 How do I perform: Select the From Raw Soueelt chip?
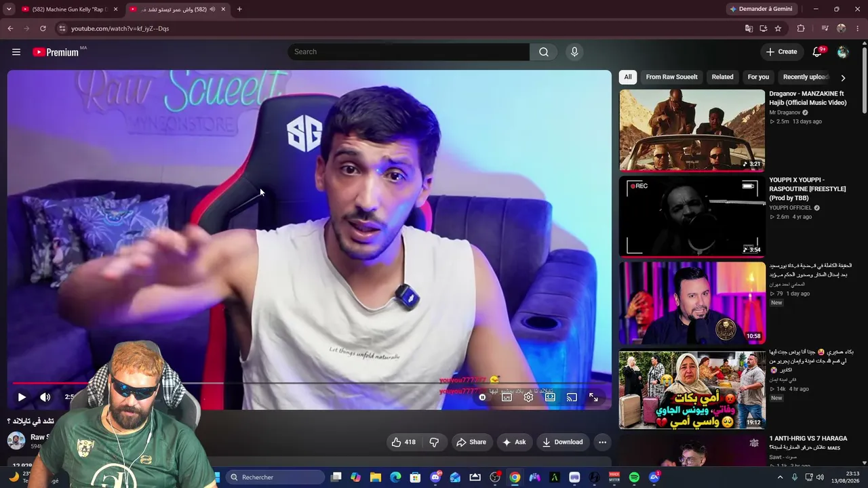[x=671, y=77]
